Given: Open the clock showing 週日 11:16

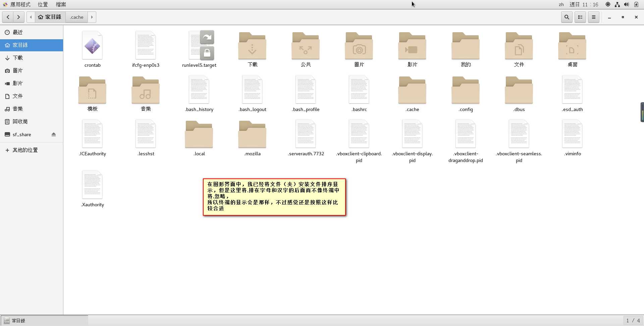Looking at the screenshot, I should (584, 4).
